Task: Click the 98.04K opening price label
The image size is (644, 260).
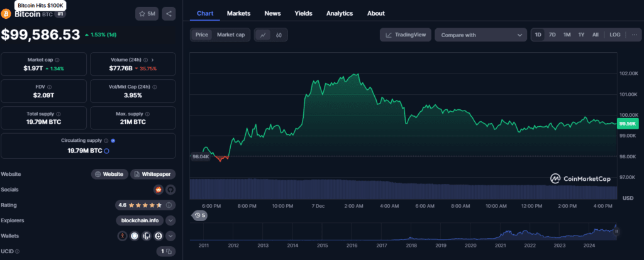Action: [200, 156]
